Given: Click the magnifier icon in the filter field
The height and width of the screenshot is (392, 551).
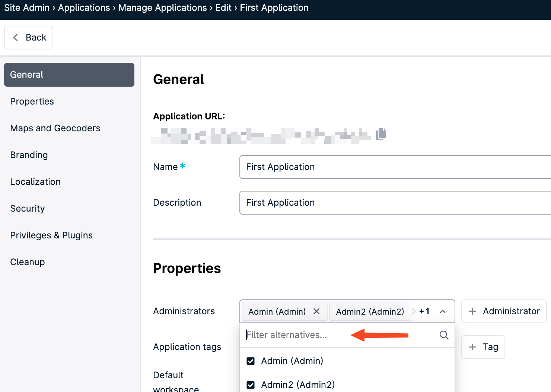Looking at the screenshot, I should click(x=444, y=335).
